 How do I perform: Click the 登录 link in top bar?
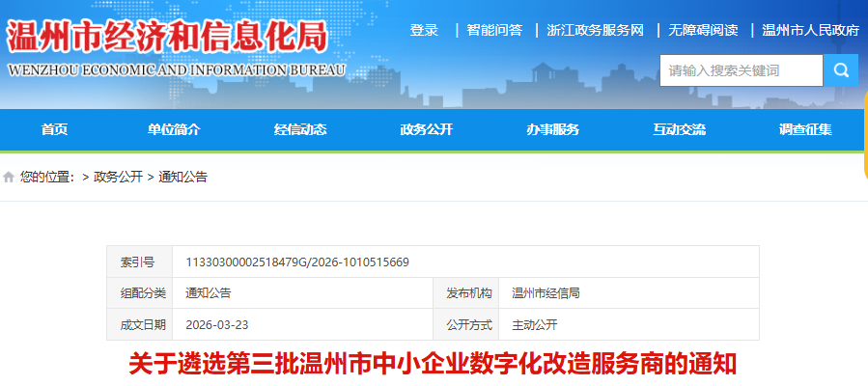(x=424, y=30)
